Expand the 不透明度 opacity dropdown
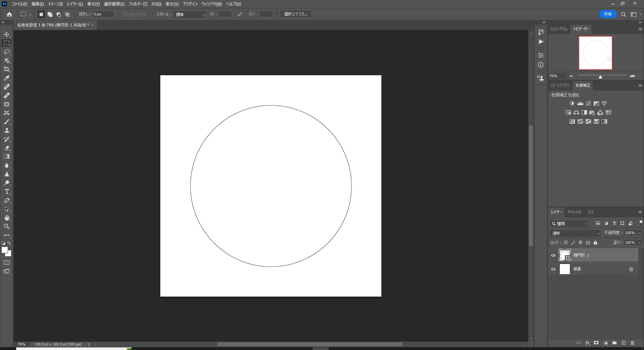The width and height of the screenshot is (644, 350). [640, 233]
